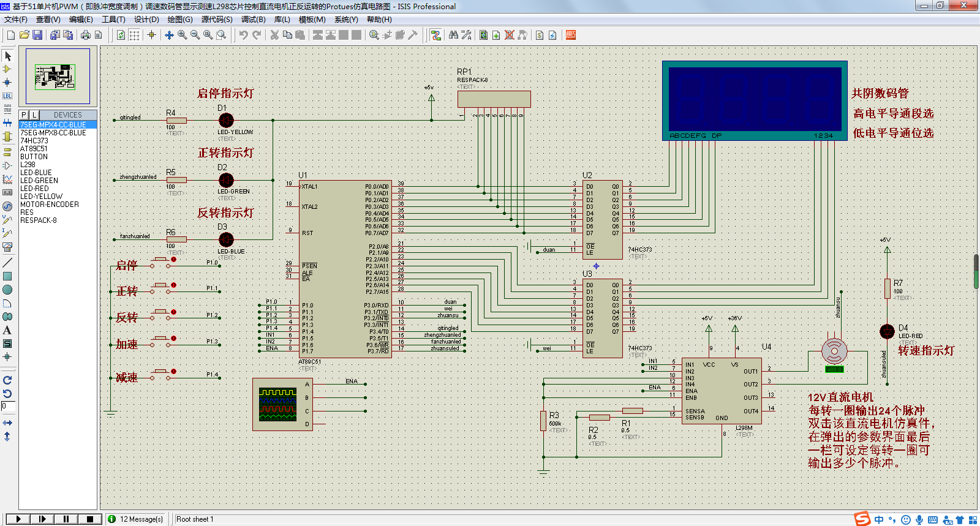Open the 帮助(H) menu
Viewport: 980px width, 526px height.
(379, 20)
